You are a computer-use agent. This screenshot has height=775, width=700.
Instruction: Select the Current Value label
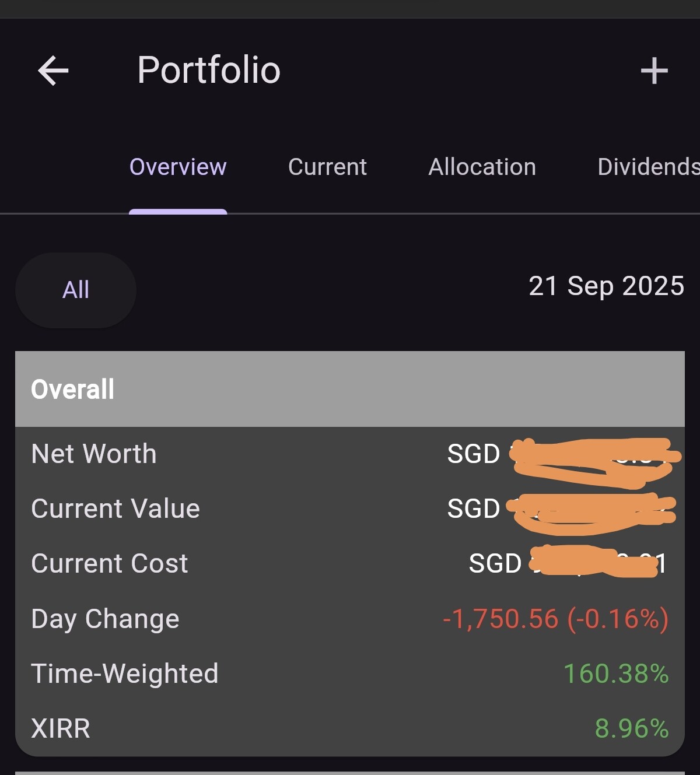tap(116, 509)
